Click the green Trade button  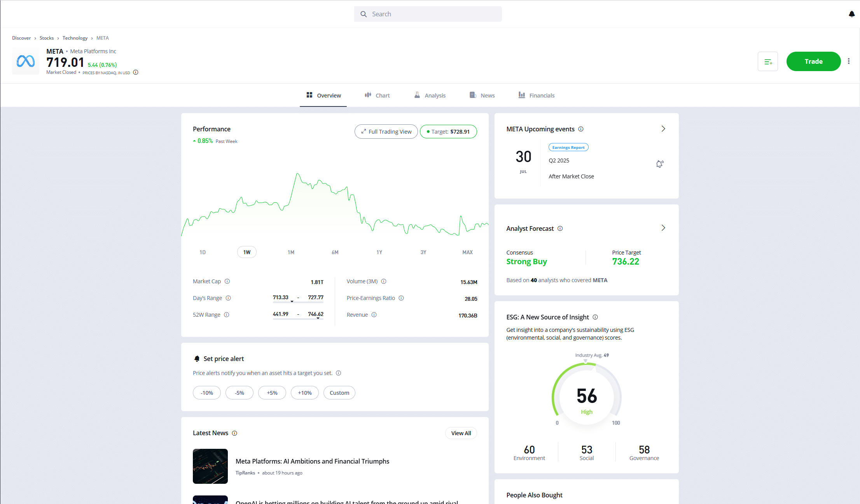[813, 61]
